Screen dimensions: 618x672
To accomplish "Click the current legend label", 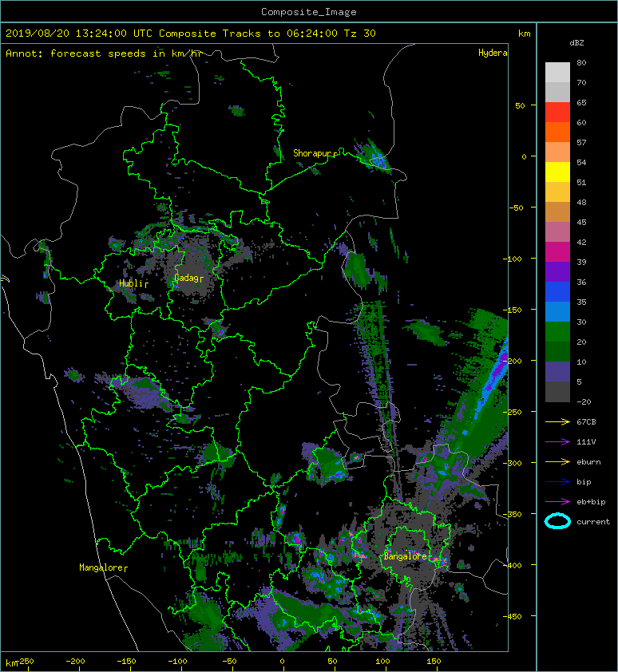I will (593, 522).
